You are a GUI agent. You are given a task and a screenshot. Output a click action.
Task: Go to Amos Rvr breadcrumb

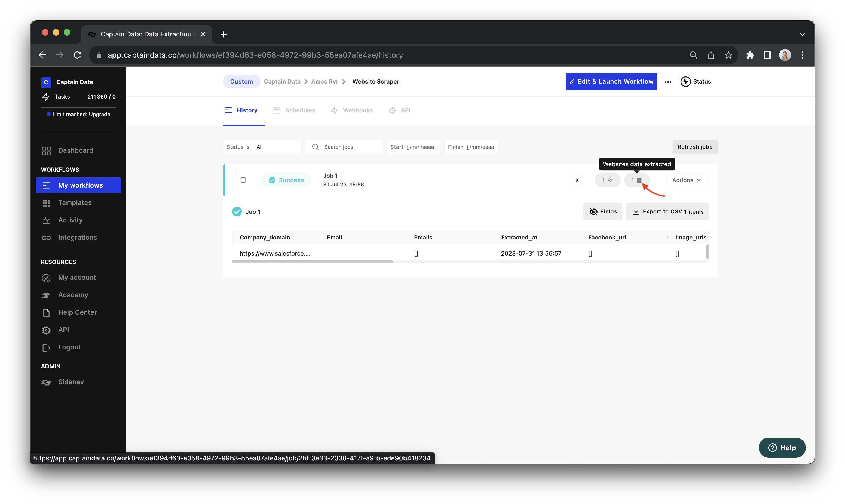325,82
